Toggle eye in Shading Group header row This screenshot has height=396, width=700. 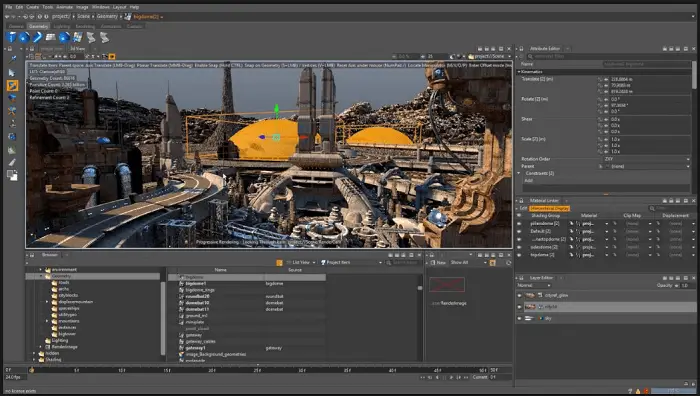(x=519, y=216)
